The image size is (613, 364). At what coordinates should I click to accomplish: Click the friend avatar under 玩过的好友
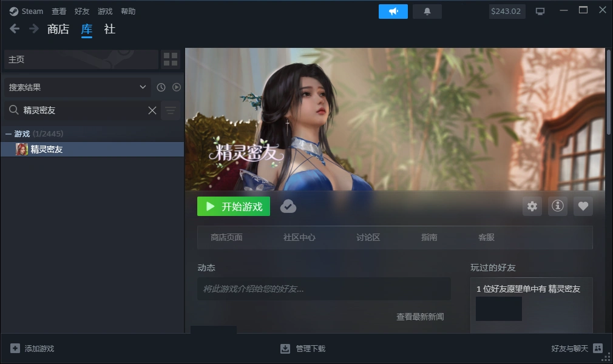click(499, 309)
